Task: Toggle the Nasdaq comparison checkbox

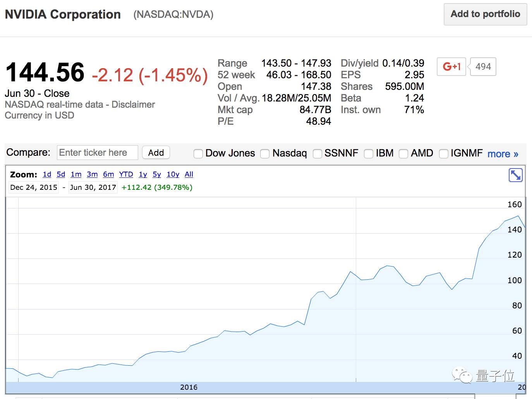Action: (265, 154)
